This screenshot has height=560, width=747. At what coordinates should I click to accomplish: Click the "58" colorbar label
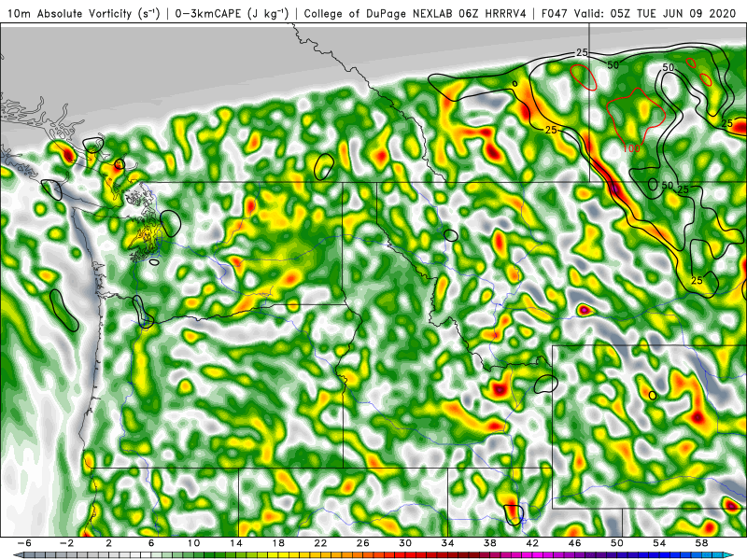[702, 543]
